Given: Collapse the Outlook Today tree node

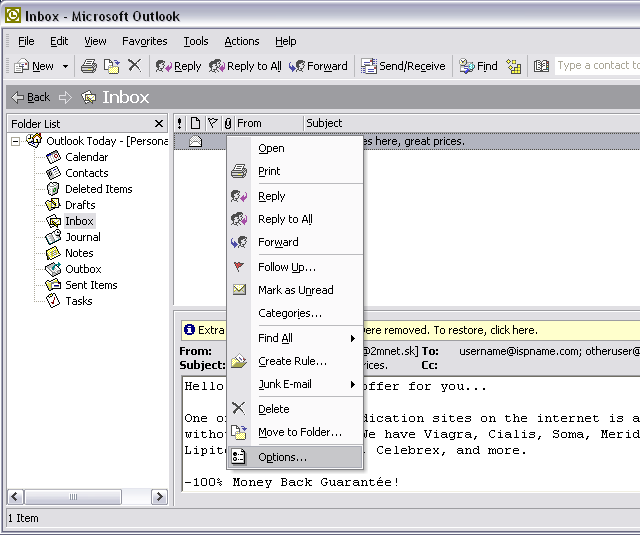Looking at the screenshot, I should click(16, 141).
